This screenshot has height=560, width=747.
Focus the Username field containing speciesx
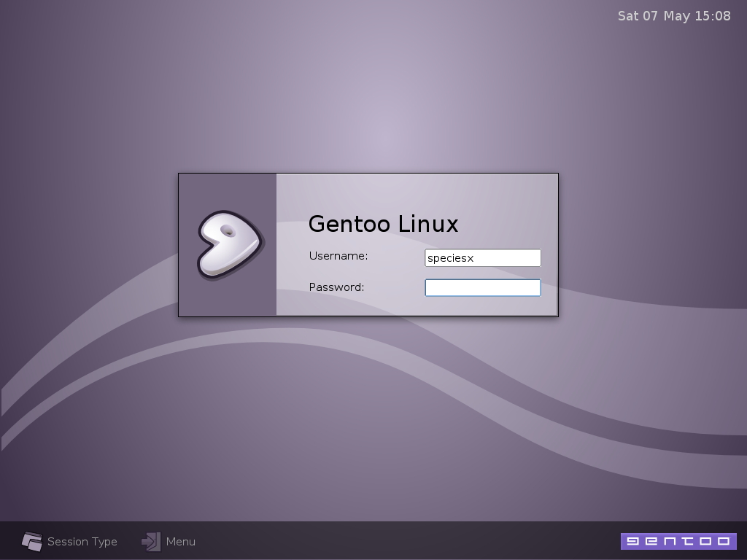tap(483, 257)
